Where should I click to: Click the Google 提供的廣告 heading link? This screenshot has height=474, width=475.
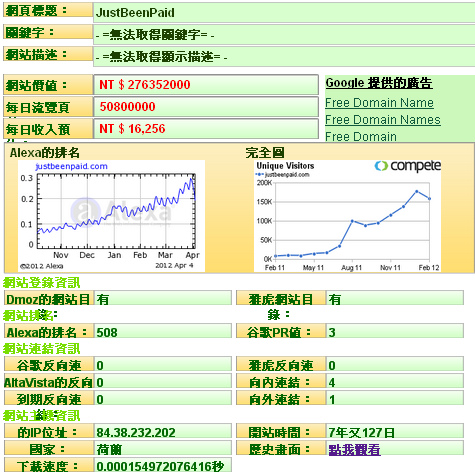[x=379, y=83]
